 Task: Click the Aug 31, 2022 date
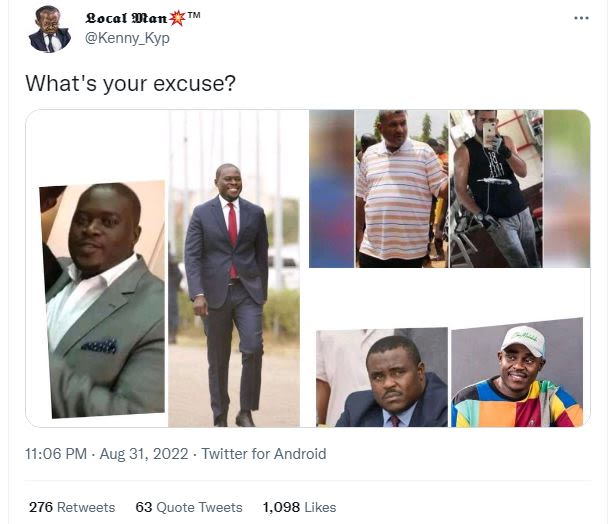point(142,454)
